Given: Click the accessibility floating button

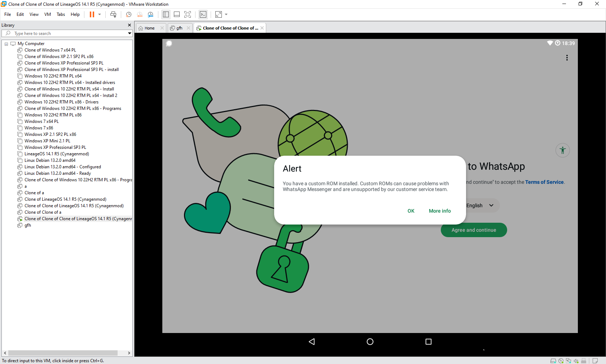Looking at the screenshot, I should tap(563, 150).
